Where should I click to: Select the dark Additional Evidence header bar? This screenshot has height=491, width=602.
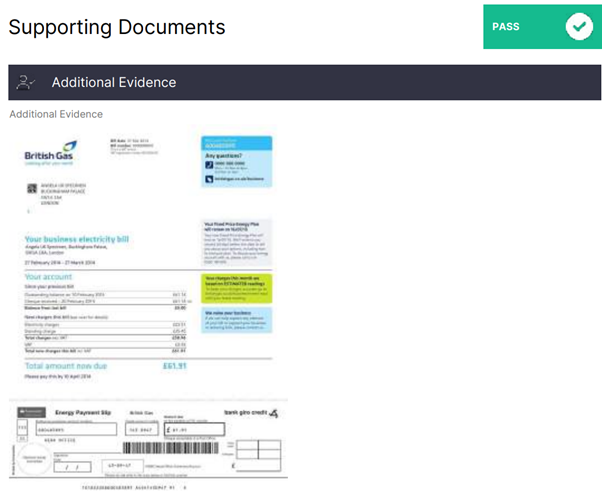point(304,83)
